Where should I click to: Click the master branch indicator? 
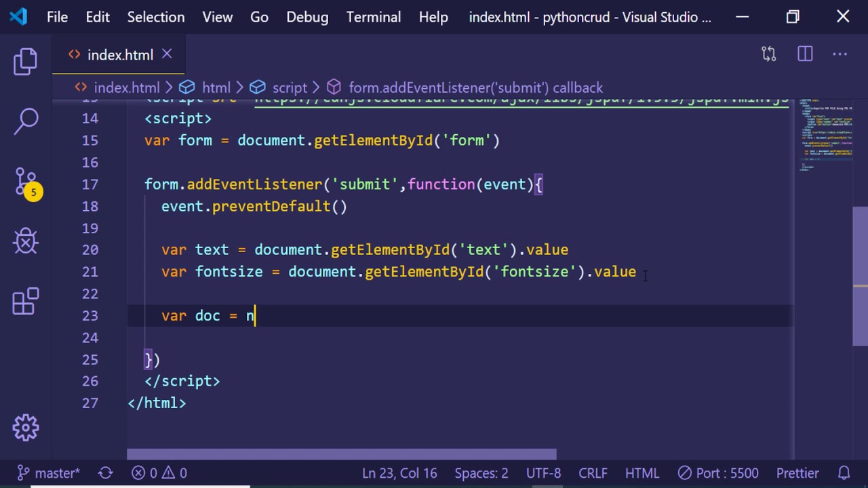(x=49, y=473)
